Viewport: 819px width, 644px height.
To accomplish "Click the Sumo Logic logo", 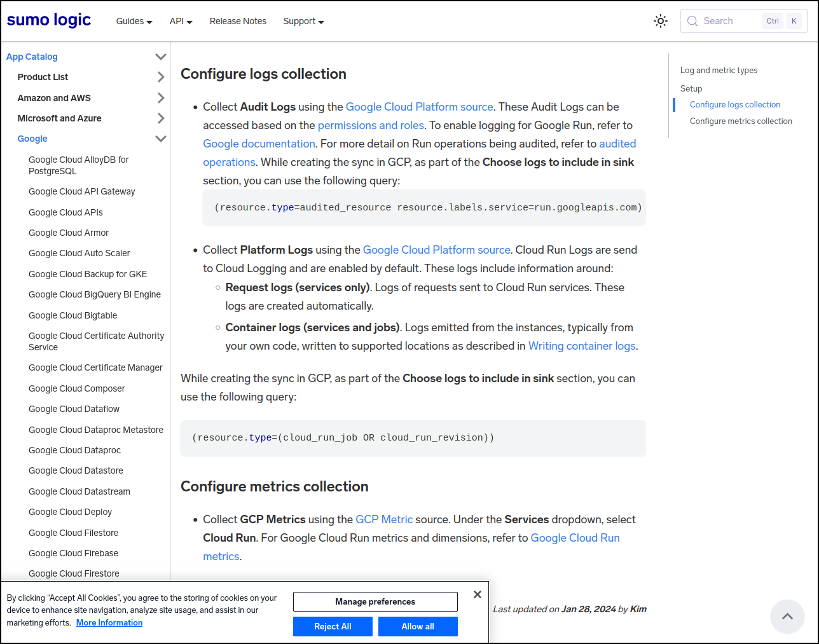I will (49, 20).
